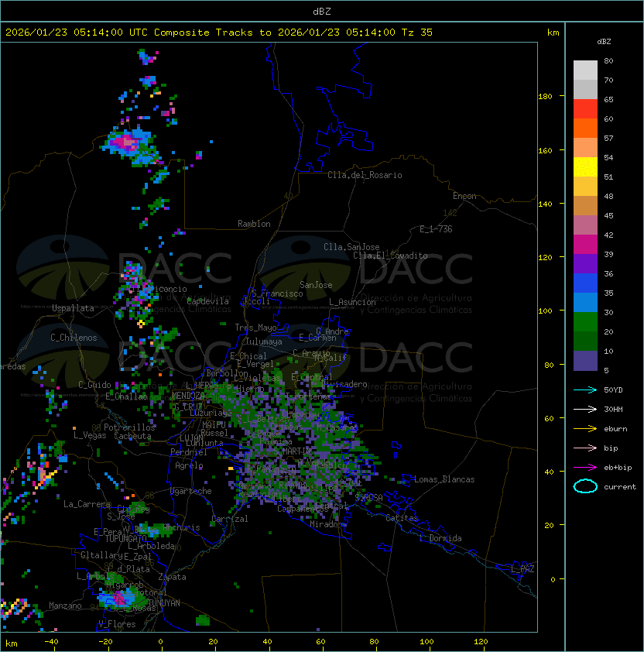The image size is (644, 652).
Task: Click the dBZ title at the top
Action: (x=322, y=11)
